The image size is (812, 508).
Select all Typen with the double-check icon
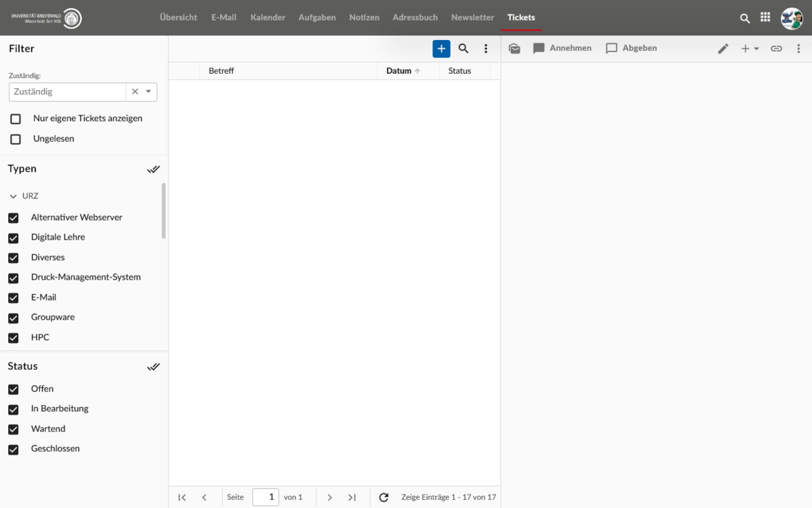(154, 169)
